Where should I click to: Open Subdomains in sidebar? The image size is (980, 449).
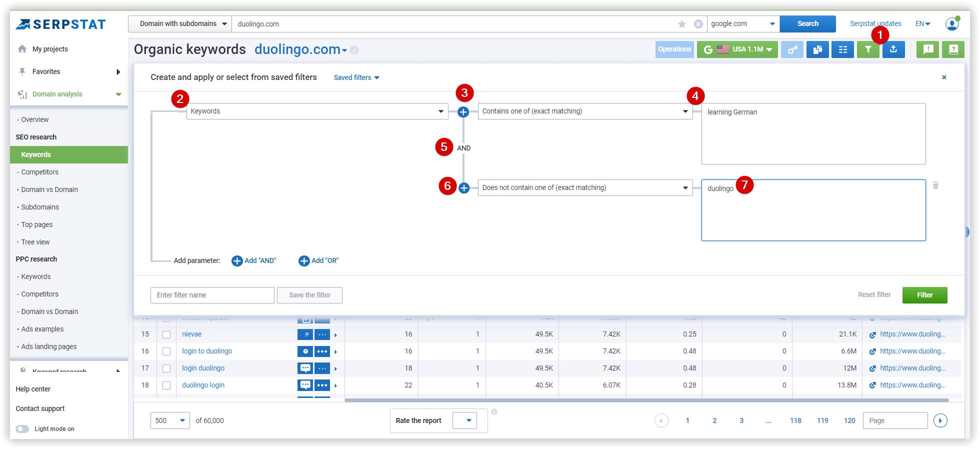(40, 207)
